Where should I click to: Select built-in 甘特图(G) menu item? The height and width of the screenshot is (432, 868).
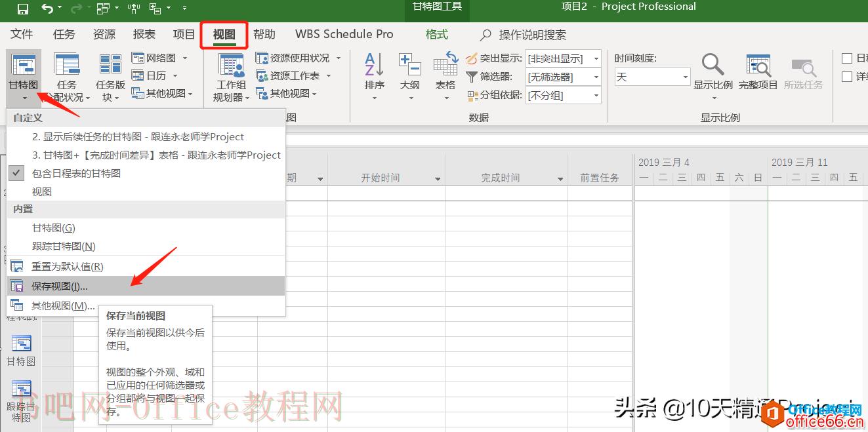(146, 227)
